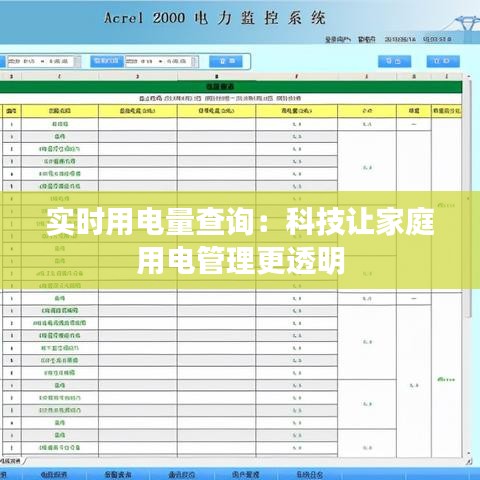Viewport: 480px width, 480px height.
Task: Click the 结束电能(kWh) column header
Action: pyautogui.click(x=216, y=111)
